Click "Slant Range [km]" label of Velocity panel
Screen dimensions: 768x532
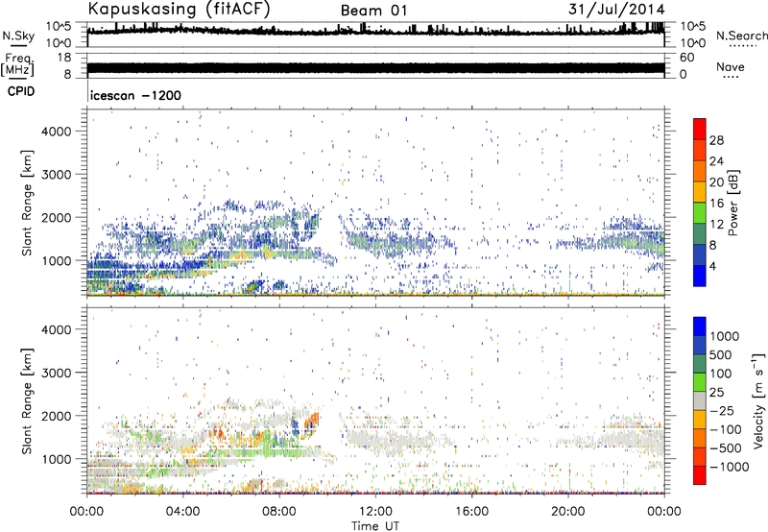[x=27, y=400]
